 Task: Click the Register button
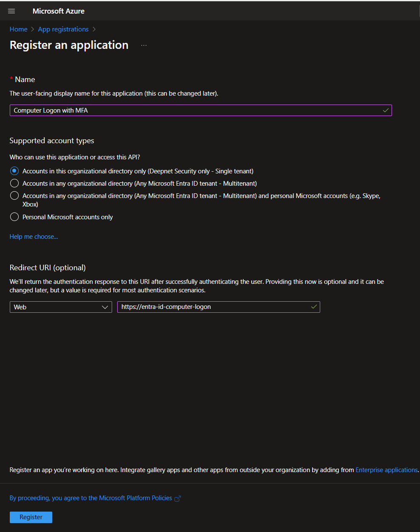click(31, 517)
